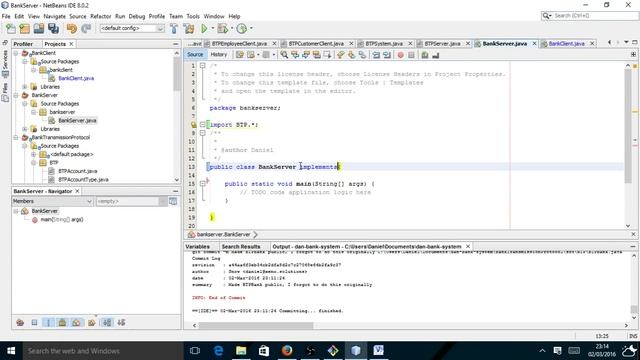Open the Variables tab
The image size is (640, 360).
pos(197,247)
